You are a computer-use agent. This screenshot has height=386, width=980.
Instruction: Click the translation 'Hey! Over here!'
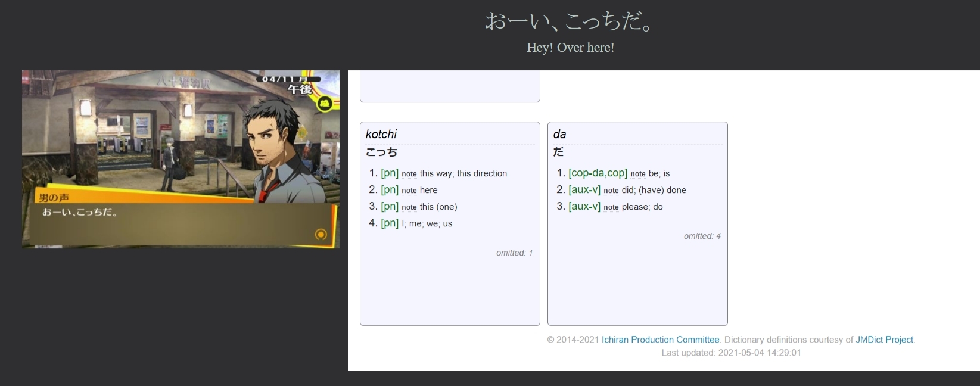click(570, 48)
